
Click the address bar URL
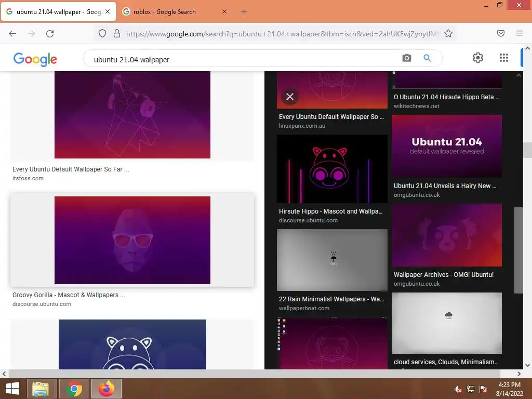pos(282,34)
